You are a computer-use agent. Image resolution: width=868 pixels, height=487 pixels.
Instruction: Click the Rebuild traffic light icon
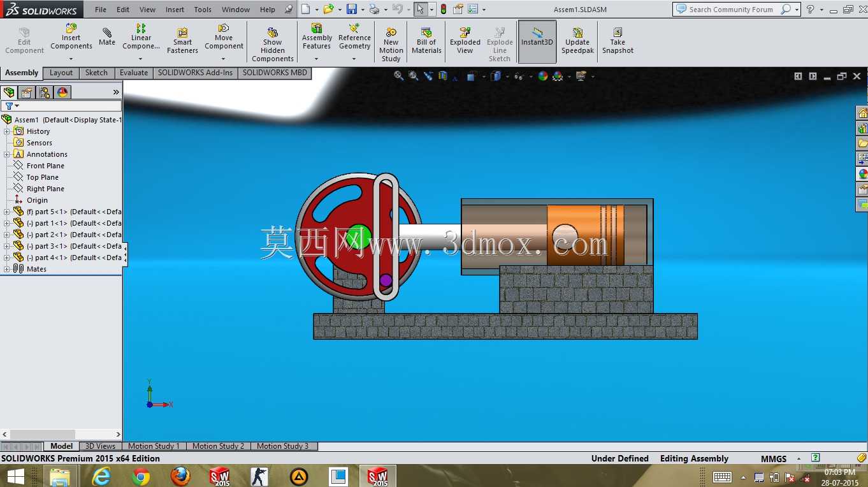[444, 9]
